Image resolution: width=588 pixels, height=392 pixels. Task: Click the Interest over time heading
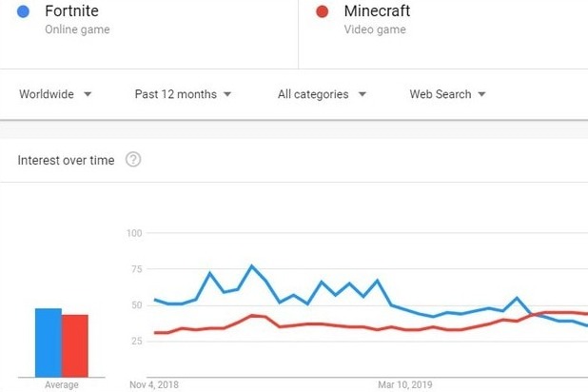66,160
